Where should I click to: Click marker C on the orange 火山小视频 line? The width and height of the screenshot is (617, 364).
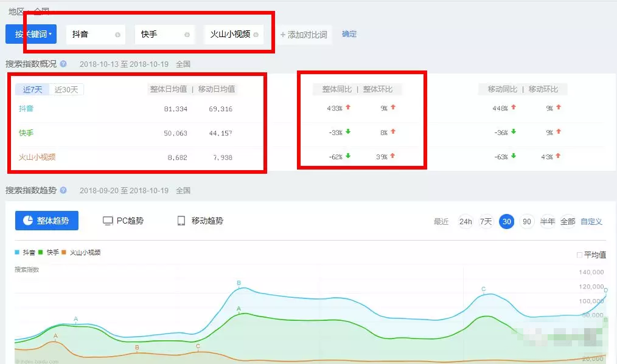click(x=198, y=346)
